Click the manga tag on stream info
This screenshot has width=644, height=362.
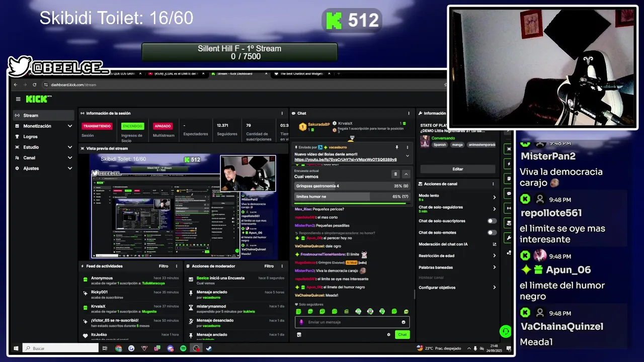click(457, 144)
